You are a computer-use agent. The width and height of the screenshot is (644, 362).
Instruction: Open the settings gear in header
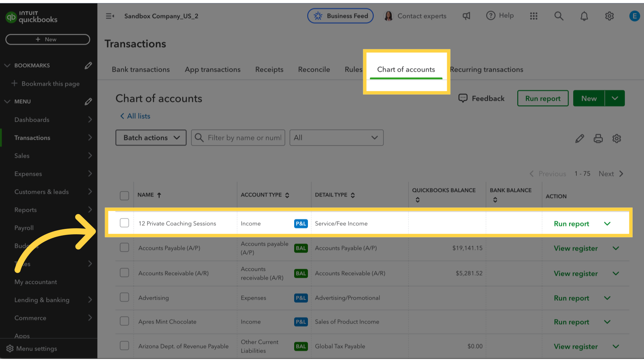609,16
